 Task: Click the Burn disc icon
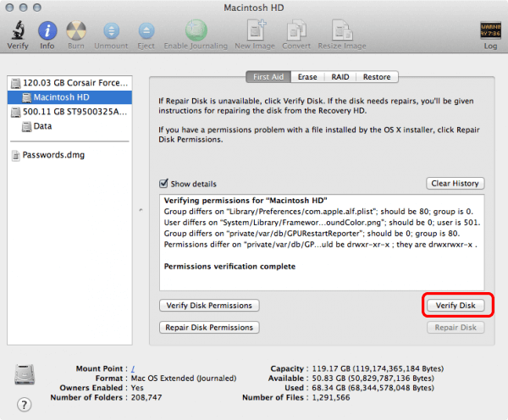(76, 31)
